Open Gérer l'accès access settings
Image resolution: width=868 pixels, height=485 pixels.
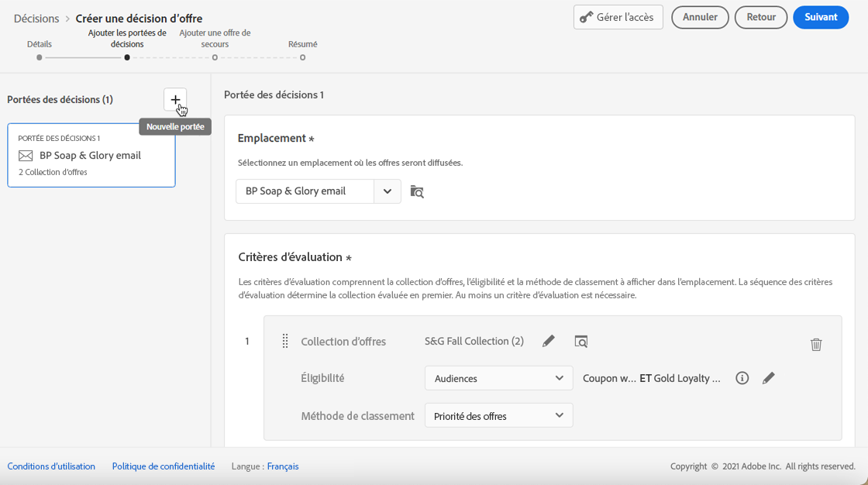[618, 17]
